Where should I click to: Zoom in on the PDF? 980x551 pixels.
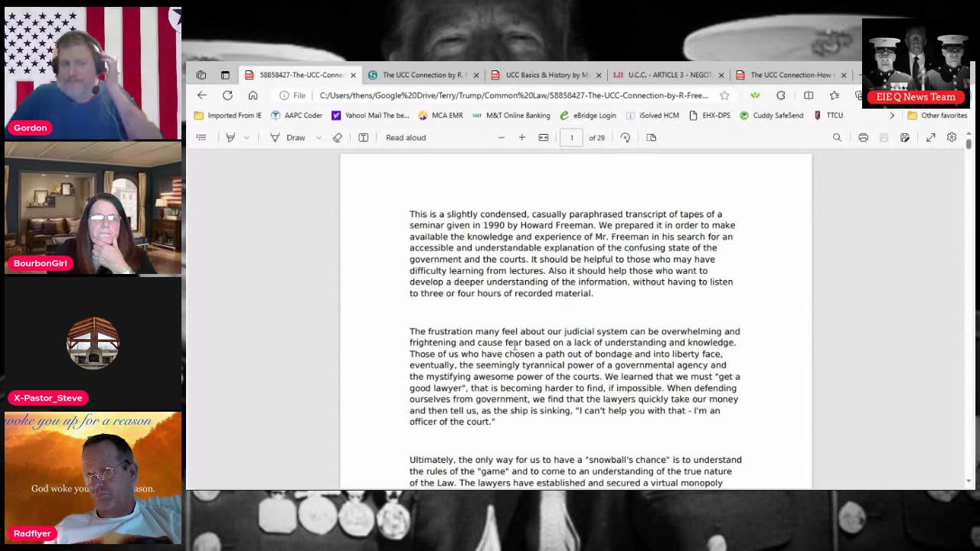[522, 138]
